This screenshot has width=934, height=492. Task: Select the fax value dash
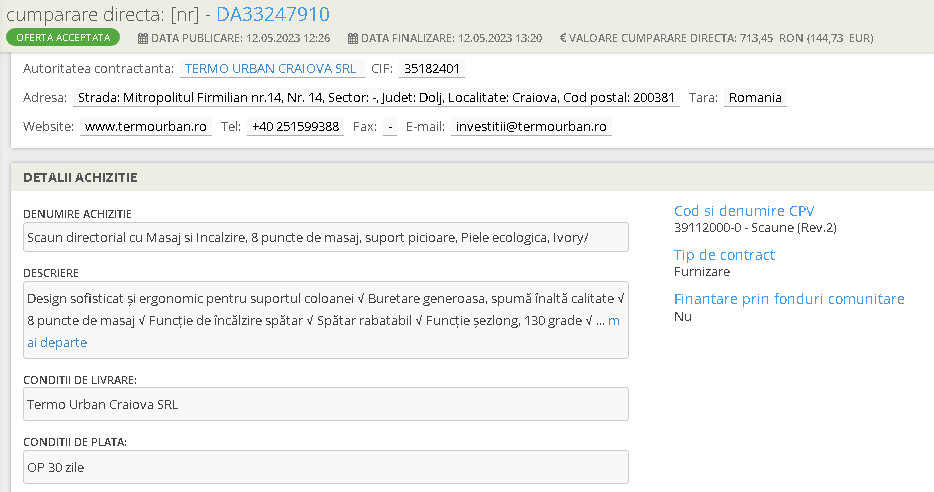point(390,127)
